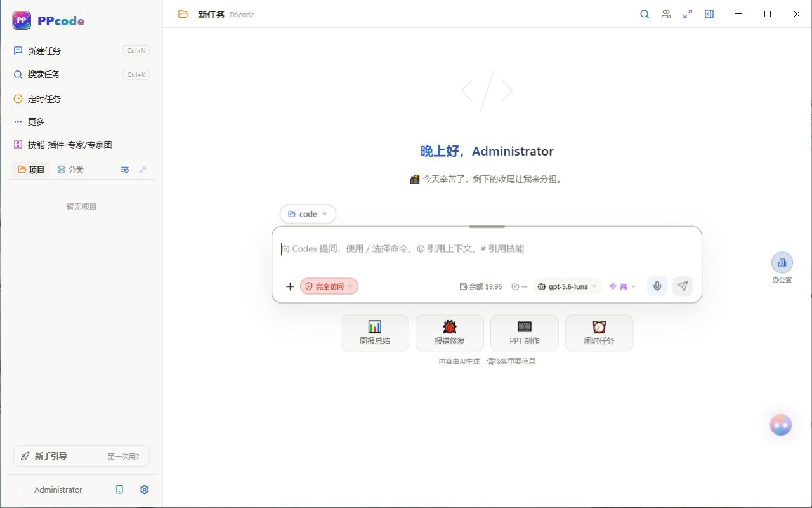Change the 完全访问 permission mode
This screenshot has width=812, height=508.
[x=329, y=286]
